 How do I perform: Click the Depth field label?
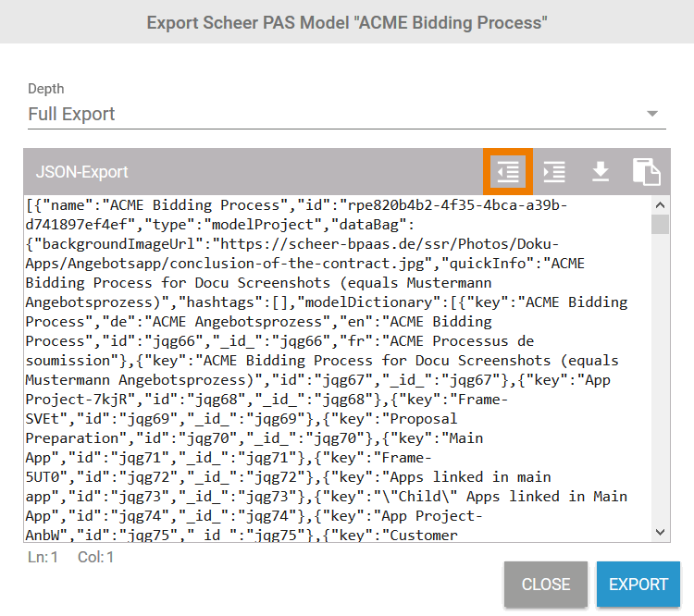[46, 89]
